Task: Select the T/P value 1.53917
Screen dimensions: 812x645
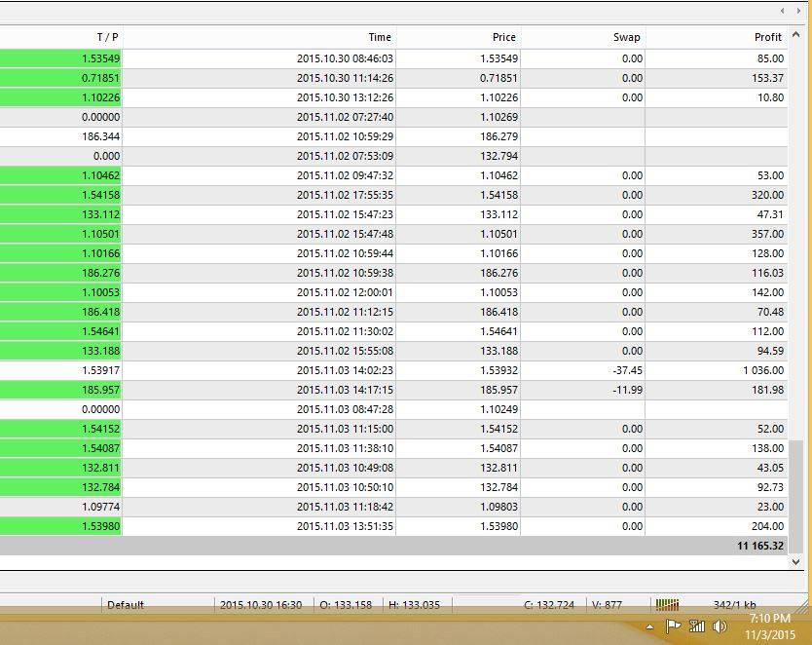Action: [x=100, y=370]
